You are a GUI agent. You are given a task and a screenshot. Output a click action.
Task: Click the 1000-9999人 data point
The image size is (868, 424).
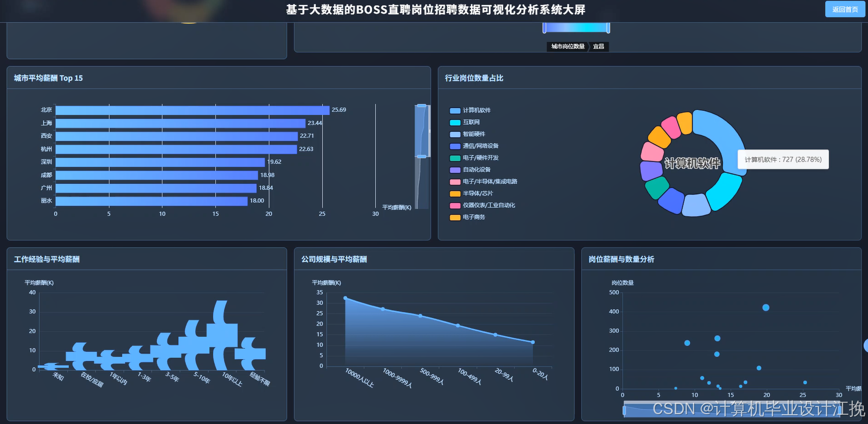[x=383, y=309]
